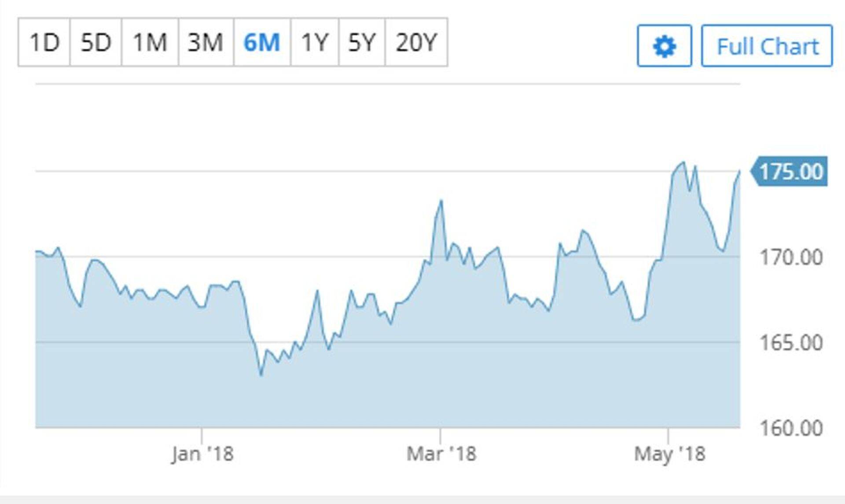Image resolution: width=845 pixels, height=504 pixels.
Task: Click the 165.00 y-axis label
Action: [791, 343]
